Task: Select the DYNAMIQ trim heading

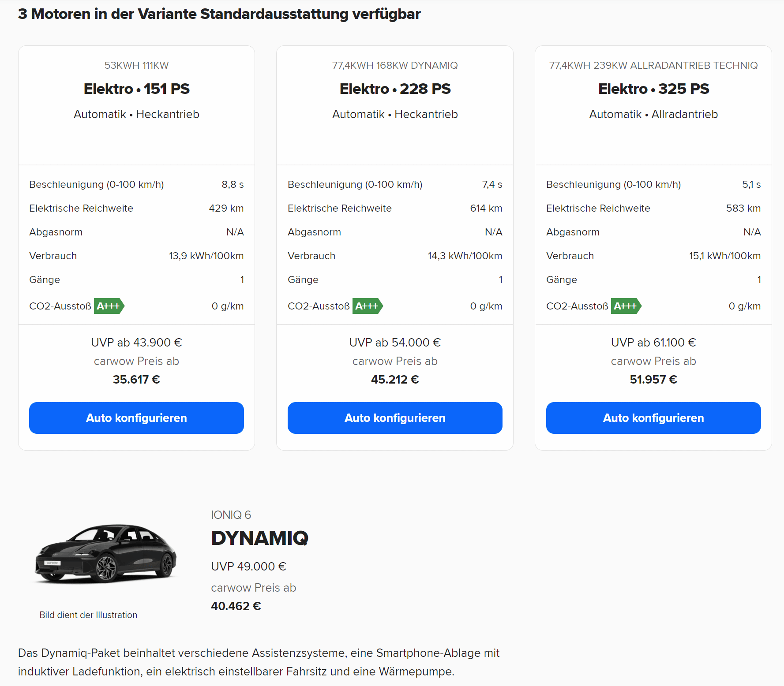Action: point(259,538)
